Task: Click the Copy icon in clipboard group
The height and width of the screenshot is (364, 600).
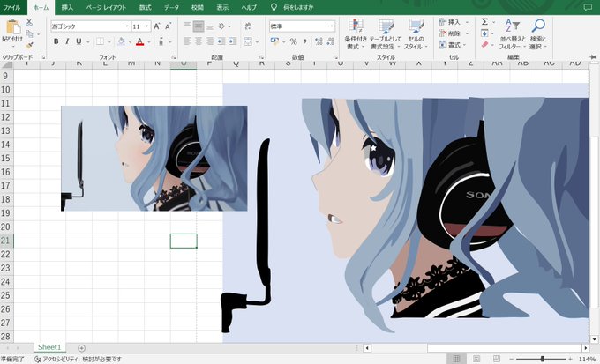Action: click(x=29, y=34)
